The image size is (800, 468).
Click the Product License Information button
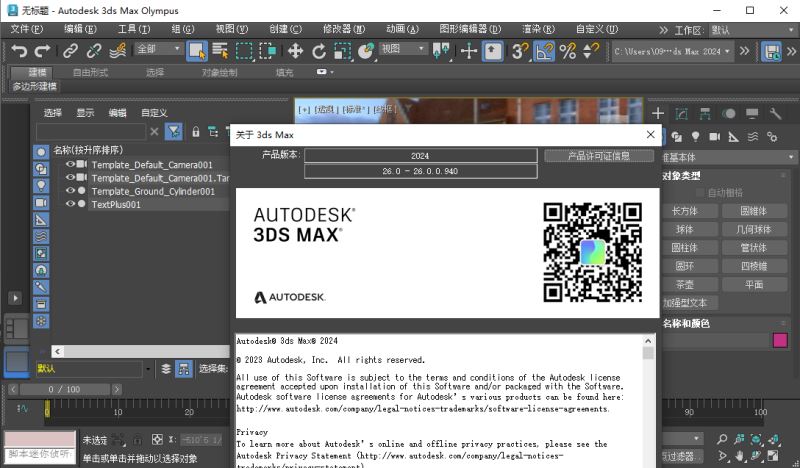[x=599, y=156]
